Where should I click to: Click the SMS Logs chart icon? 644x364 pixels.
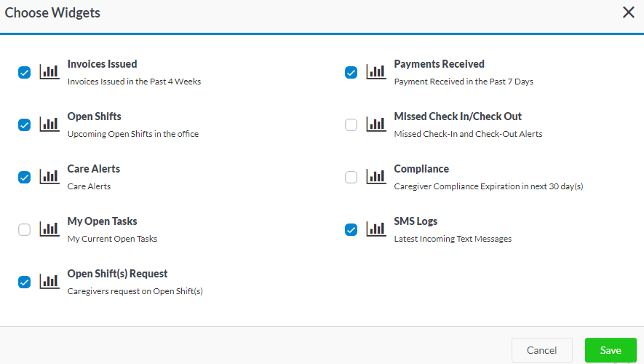(376, 229)
